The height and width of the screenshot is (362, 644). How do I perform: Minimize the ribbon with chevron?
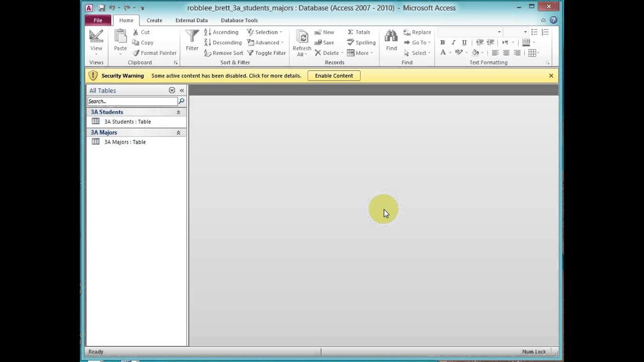pos(543,20)
